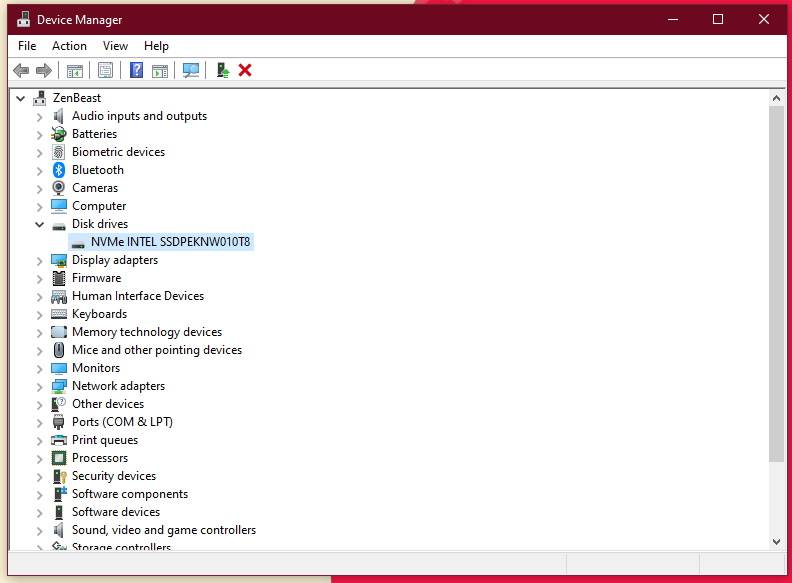Collapse the Disk drives category
This screenshot has width=792, height=583.
pos(39,224)
